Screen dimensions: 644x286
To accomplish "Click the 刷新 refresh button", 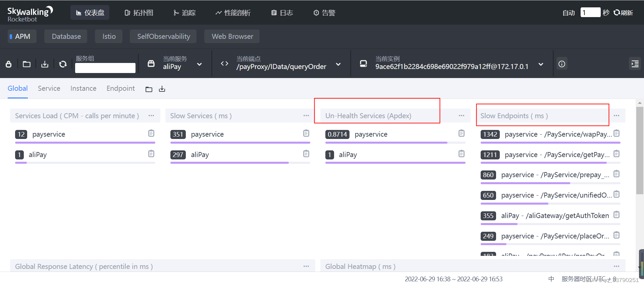I will [x=623, y=13].
